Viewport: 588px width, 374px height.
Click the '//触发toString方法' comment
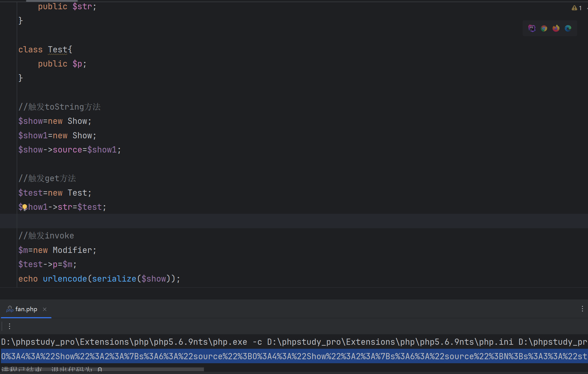(x=59, y=107)
